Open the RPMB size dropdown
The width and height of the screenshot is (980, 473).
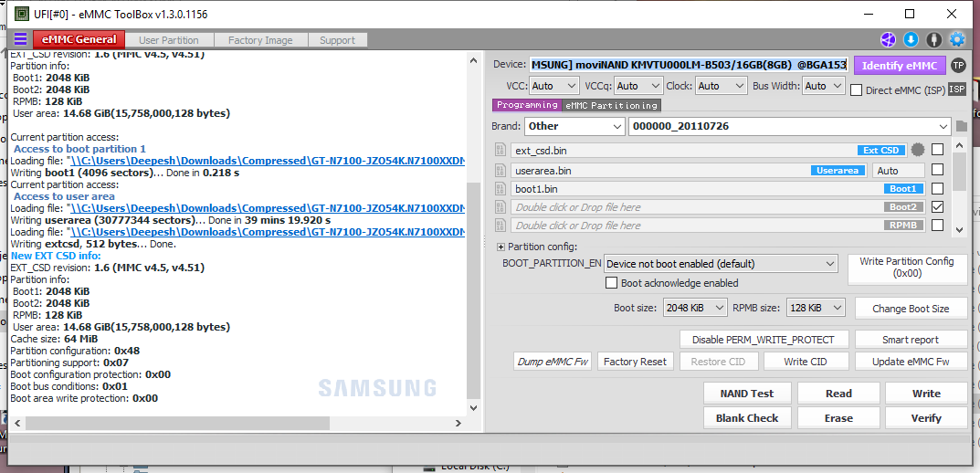pos(816,308)
